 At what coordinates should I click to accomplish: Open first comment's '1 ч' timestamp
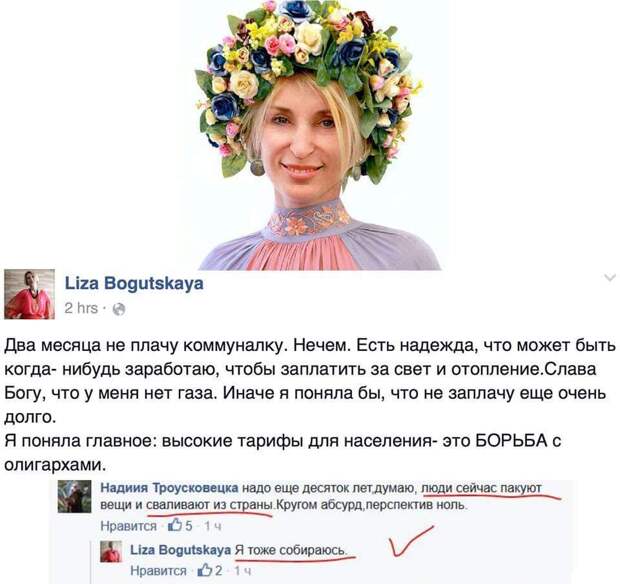[213, 526]
